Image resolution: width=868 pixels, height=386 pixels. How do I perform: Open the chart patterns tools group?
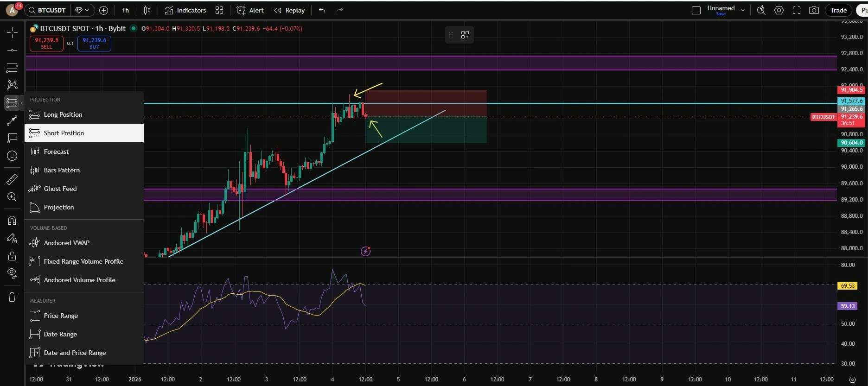pos(12,85)
